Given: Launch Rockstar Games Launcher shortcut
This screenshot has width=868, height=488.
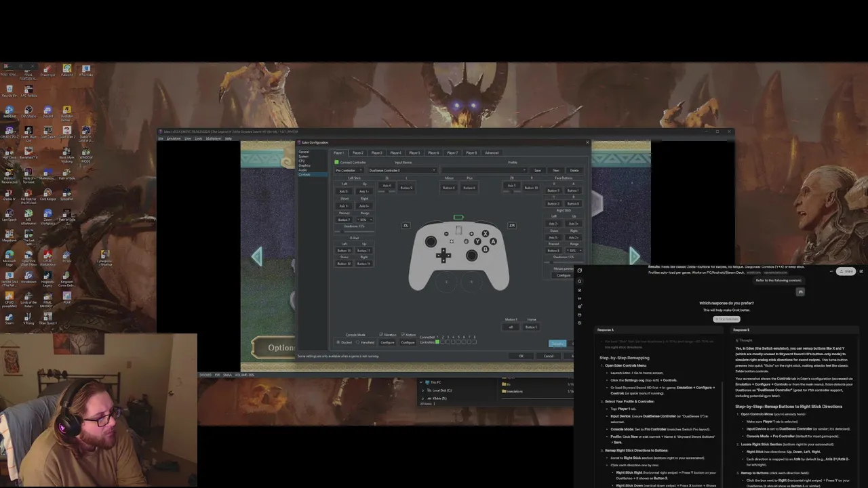Looking at the screenshot, I should point(67,113).
